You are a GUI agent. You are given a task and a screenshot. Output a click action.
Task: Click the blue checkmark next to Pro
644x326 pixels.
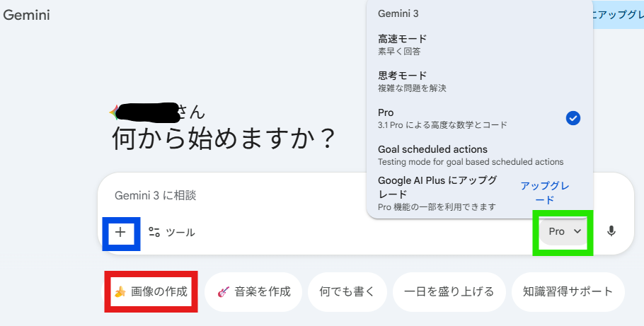tap(573, 118)
